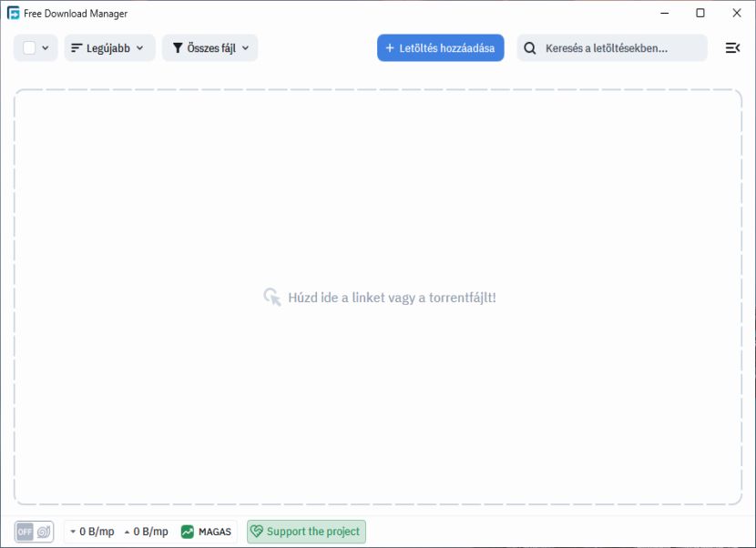Toggle the snail mode OFF switch
The height and width of the screenshot is (548, 756).
tap(34, 532)
